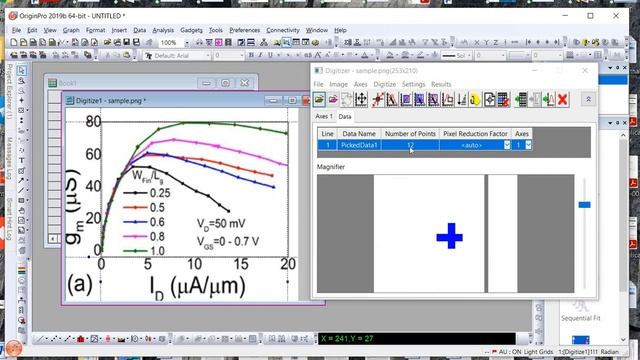640x360 pixels.
Task: Click the second open-folder icon in Digitizer
Action: pos(333,99)
